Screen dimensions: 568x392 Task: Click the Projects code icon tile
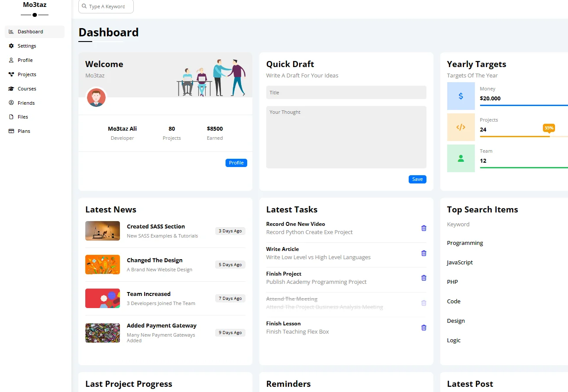(x=461, y=127)
